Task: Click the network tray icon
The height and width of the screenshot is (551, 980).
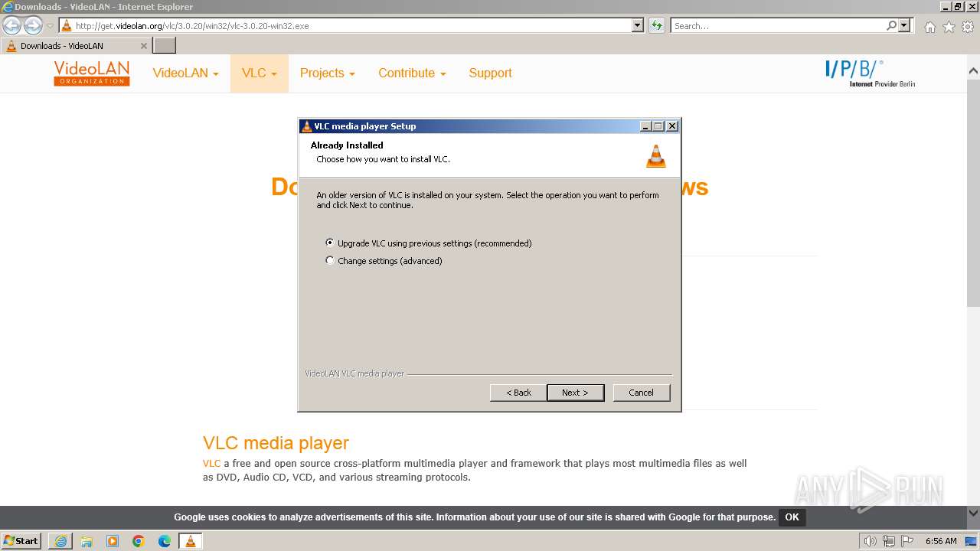Action: click(x=888, y=541)
